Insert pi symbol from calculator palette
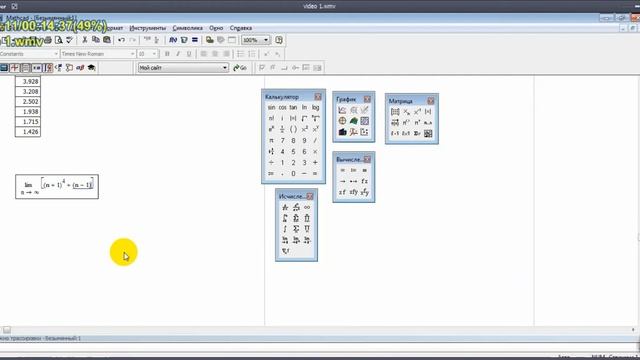Image resolution: width=640 pixels, height=360 pixels. (271, 140)
